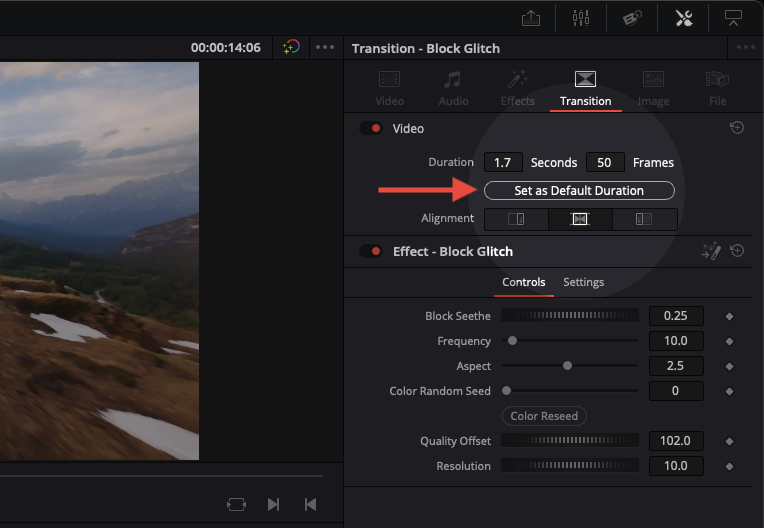Screen dimensions: 764x528
Task: Disable the Effect - Block Glitch toggle
Action: [x=371, y=252]
